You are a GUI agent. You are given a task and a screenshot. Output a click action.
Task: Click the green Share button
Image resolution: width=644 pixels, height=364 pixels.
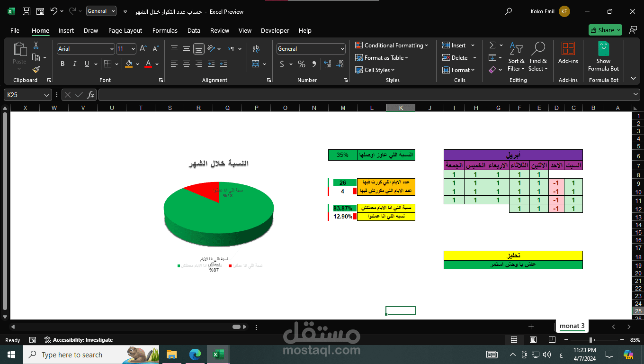tap(605, 30)
